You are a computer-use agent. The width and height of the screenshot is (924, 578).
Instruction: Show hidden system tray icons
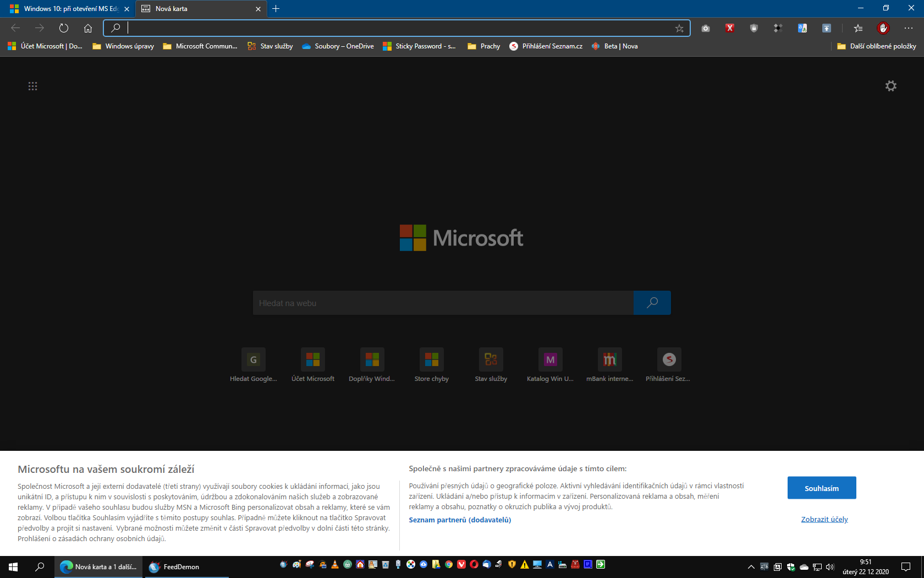(x=751, y=567)
